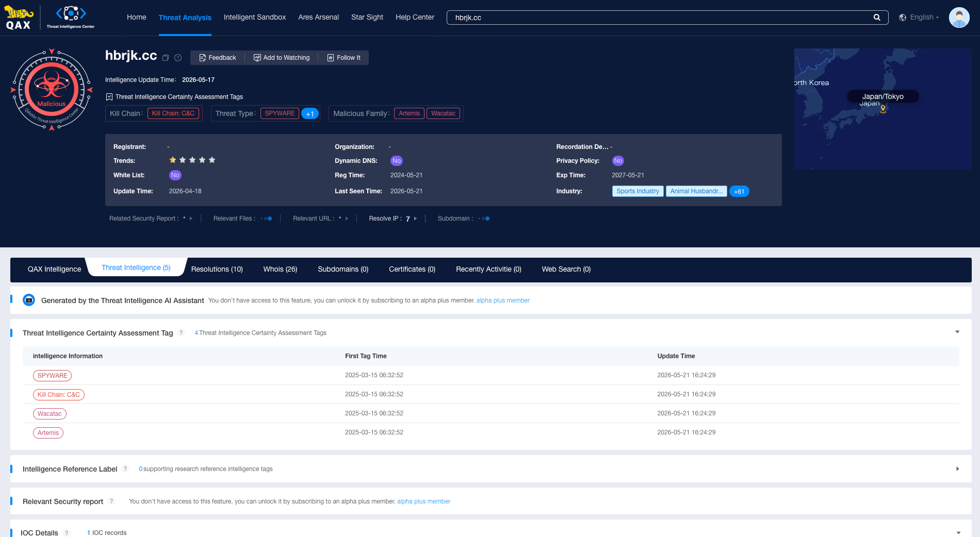Click the Animal Husbandr... industry tag
This screenshot has width=980, height=537.
click(697, 191)
